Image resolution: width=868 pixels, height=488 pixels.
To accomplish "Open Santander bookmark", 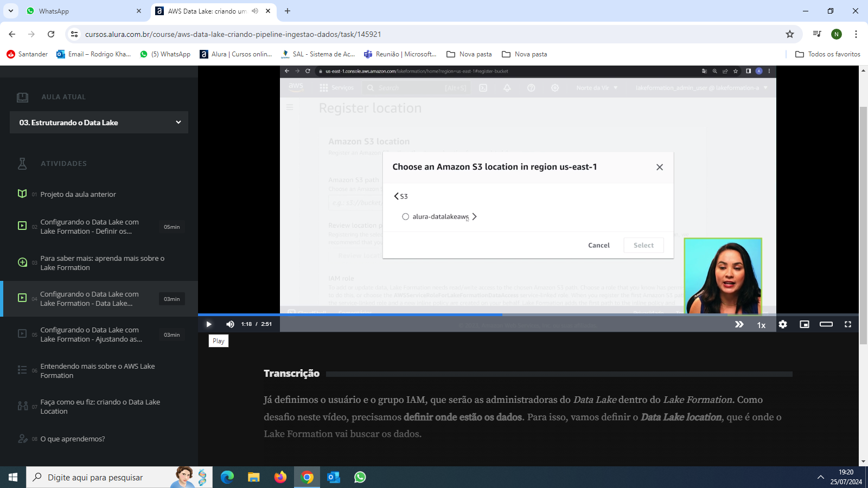I will click(x=27, y=54).
